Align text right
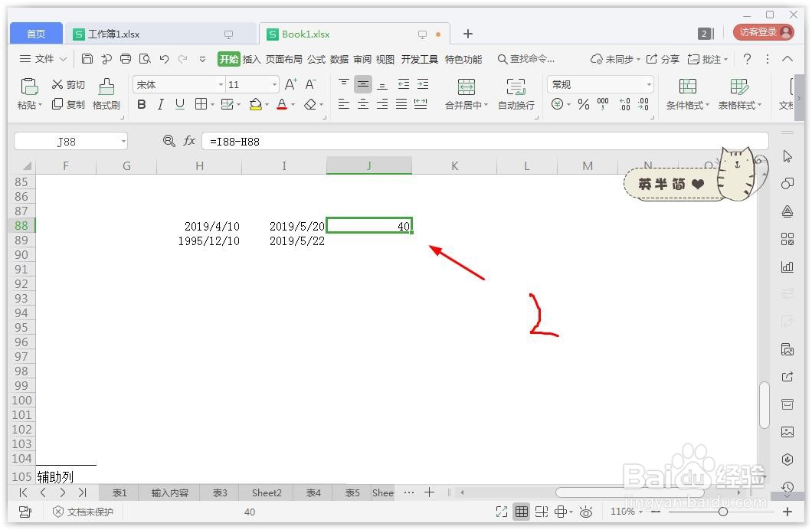The height and width of the screenshot is (530, 812). [382, 105]
